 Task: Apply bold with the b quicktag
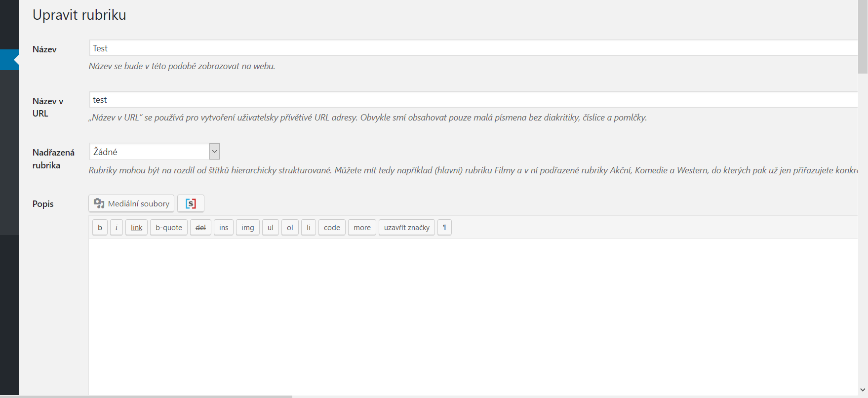(x=99, y=227)
